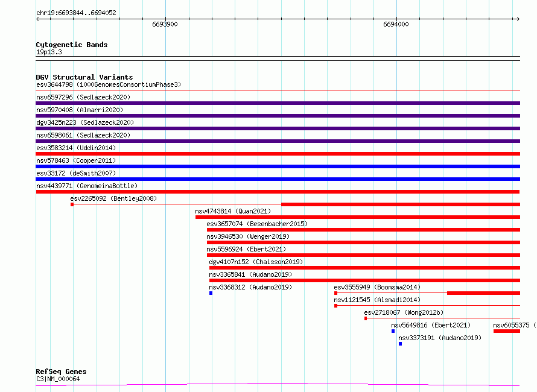
Task: Click the red start marker of esv3555949
Action: pos(335,293)
